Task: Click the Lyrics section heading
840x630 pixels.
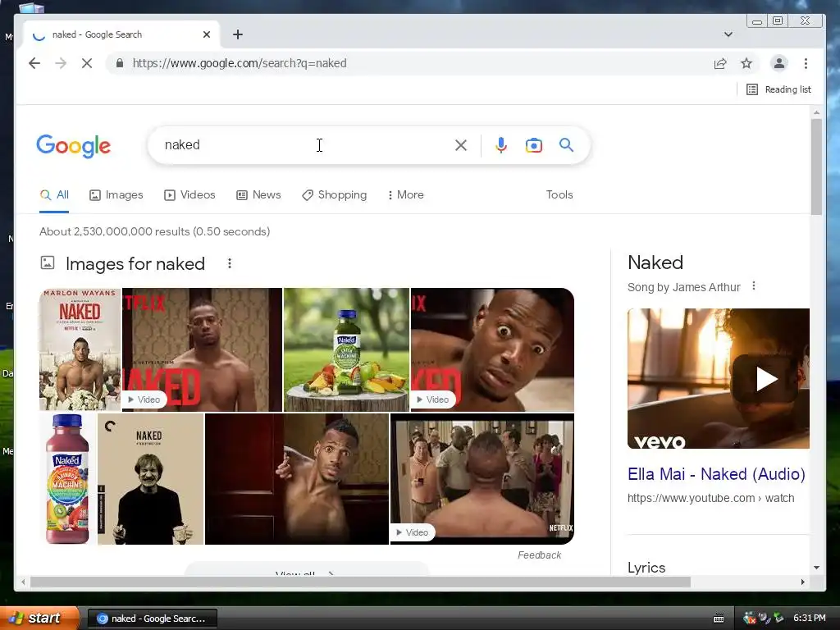Action: (646, 568)
